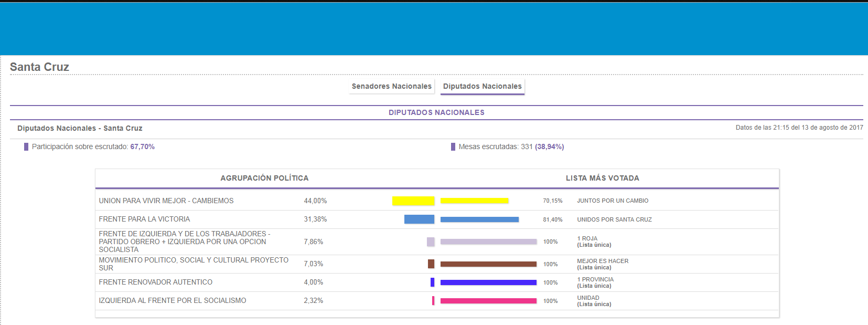This screenshot has width=868, height=325.
Task: Click UNIDAD (Lista única) label
Action: [x=594, y=301]
